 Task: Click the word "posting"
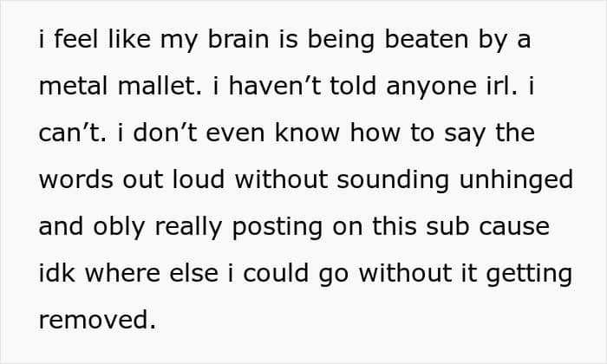point(277,228)
